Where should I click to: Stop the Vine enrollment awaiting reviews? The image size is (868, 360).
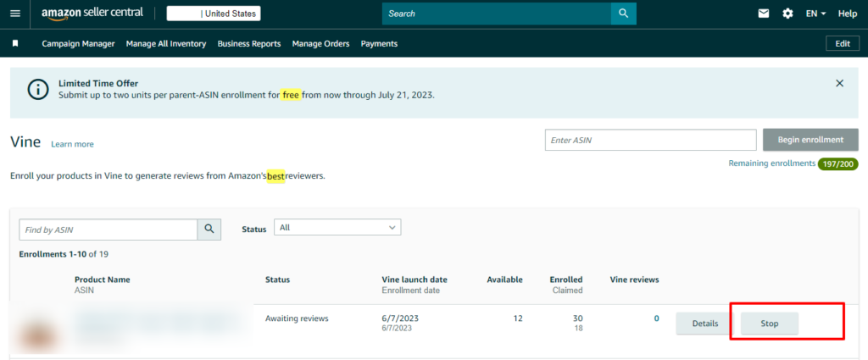point(769,324)
